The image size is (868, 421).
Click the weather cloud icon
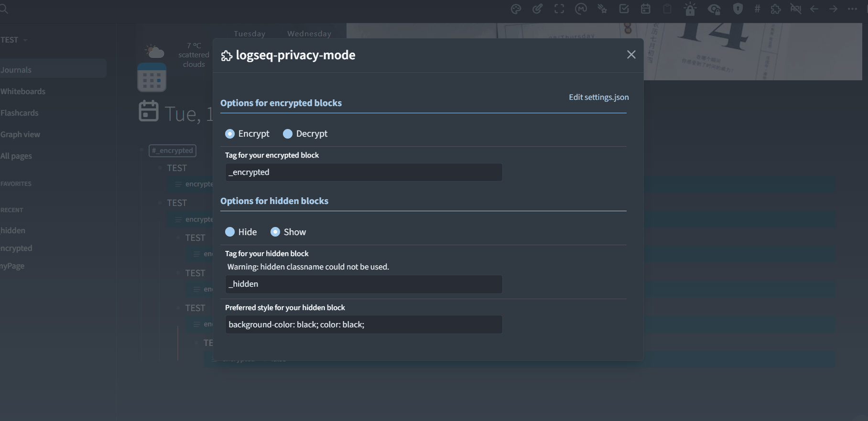point(154,51)
